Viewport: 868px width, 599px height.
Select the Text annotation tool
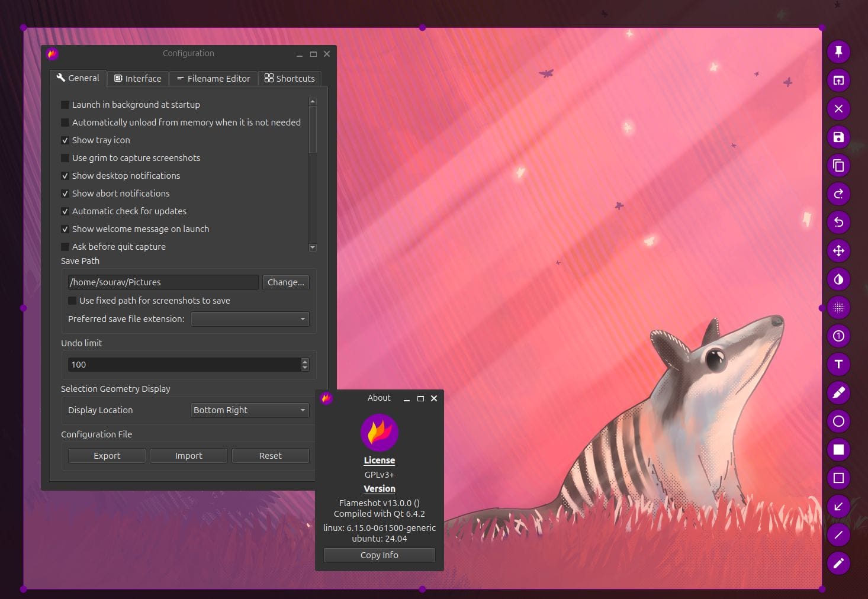[838, 364]
